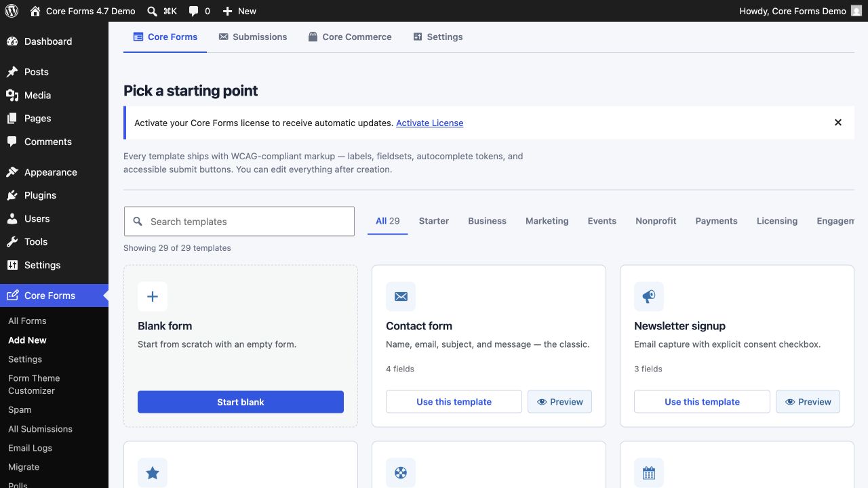Open Email Logs submenu item
The image size is (868, 488).
coord(30,448)
